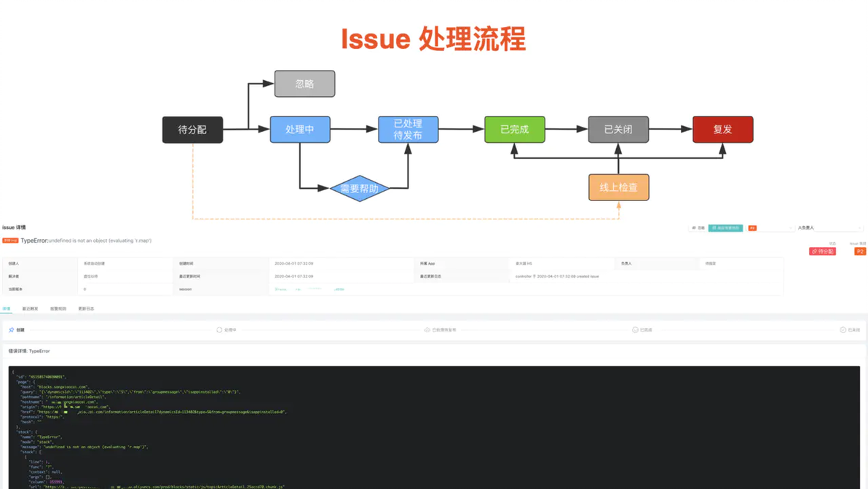Image resolution: width=868 pixels, height=489 pixels.
Task: Switch to the 报警规则 tab
Action: 58,308
